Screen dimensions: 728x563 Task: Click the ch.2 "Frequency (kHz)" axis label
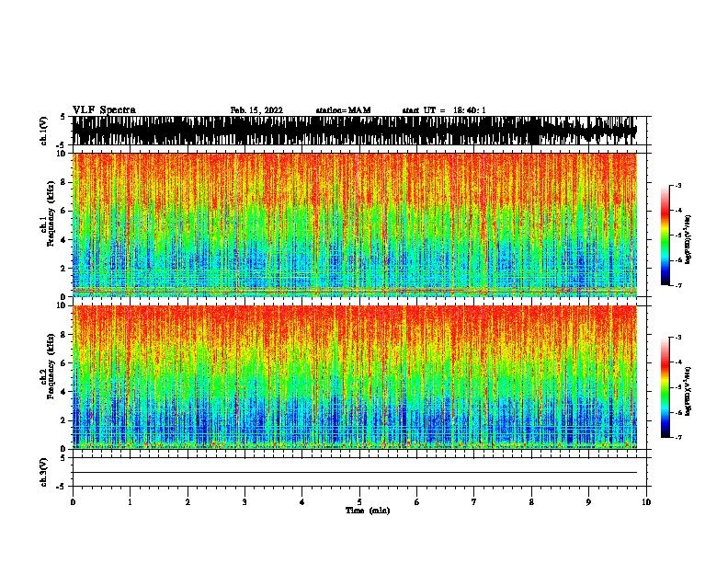(51, 366)
